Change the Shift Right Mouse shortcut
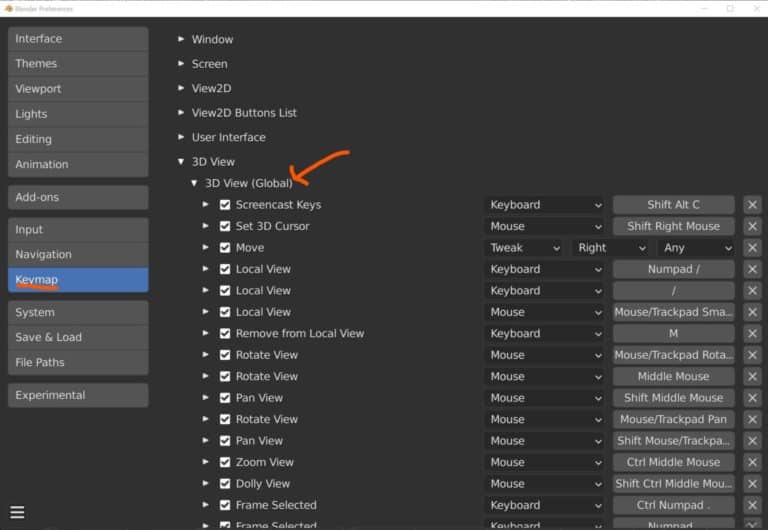 coord(673,226)
